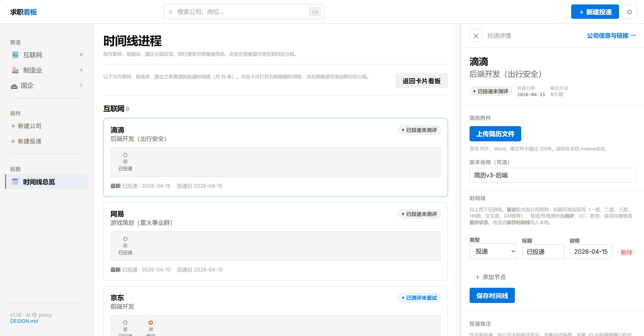The image size is (644, 336).
Task: Open settings with the gear icon
Action: coord(630,12)
